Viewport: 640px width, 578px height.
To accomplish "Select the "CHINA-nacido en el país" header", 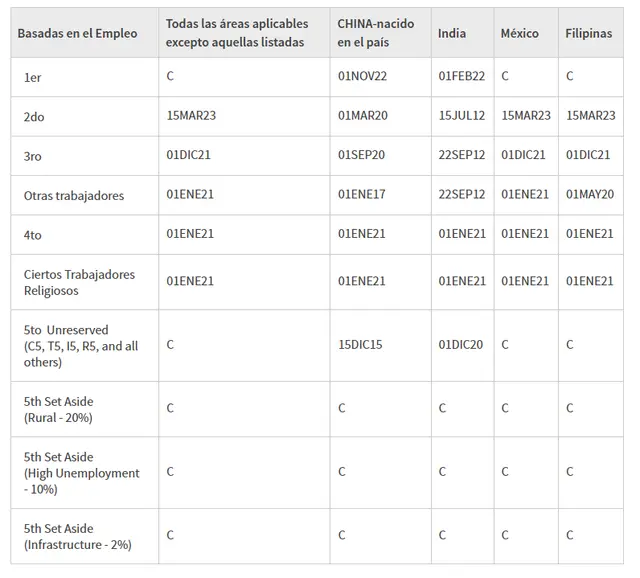I will point(375,33).
